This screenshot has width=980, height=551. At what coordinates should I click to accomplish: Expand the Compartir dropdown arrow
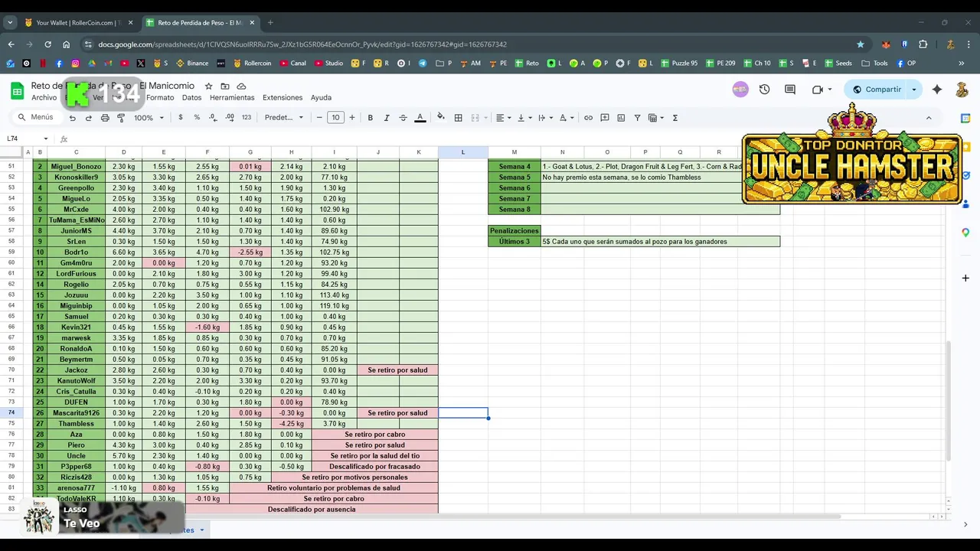coord(913,90)
